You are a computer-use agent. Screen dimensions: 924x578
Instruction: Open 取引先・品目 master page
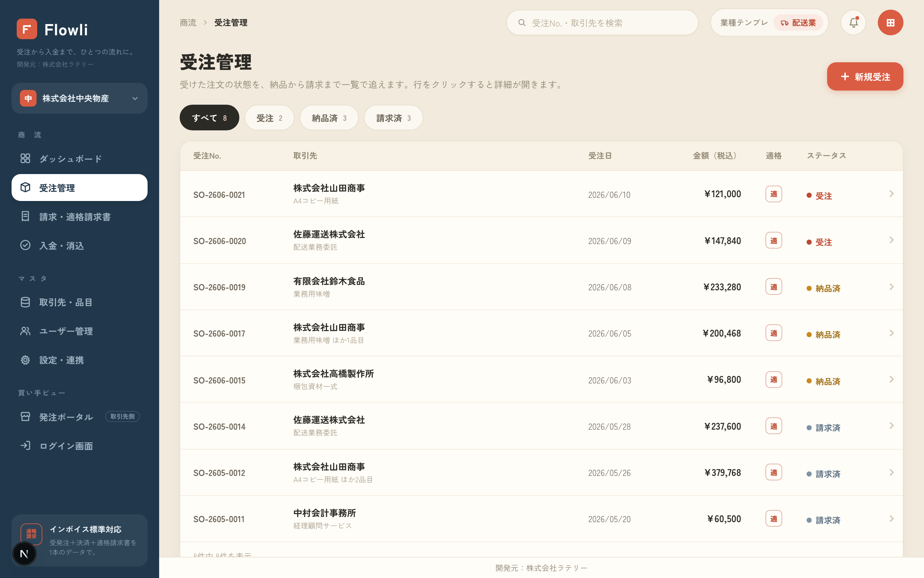pos(80,302)
